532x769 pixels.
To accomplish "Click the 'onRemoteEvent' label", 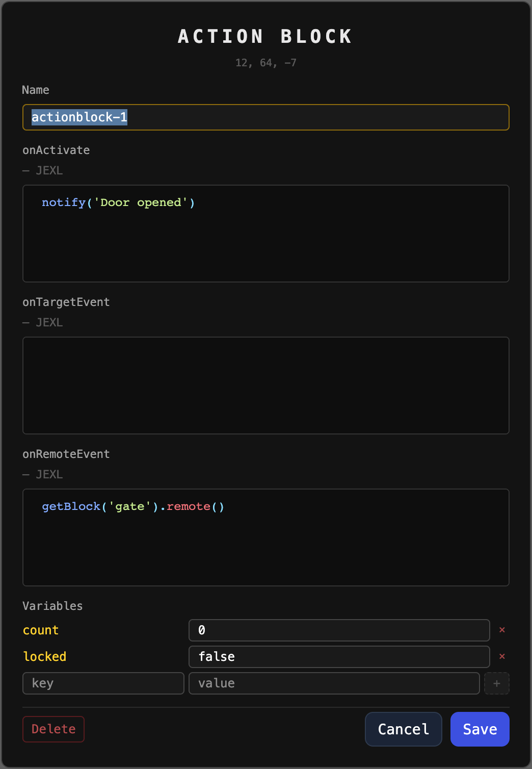I will 66,454.
